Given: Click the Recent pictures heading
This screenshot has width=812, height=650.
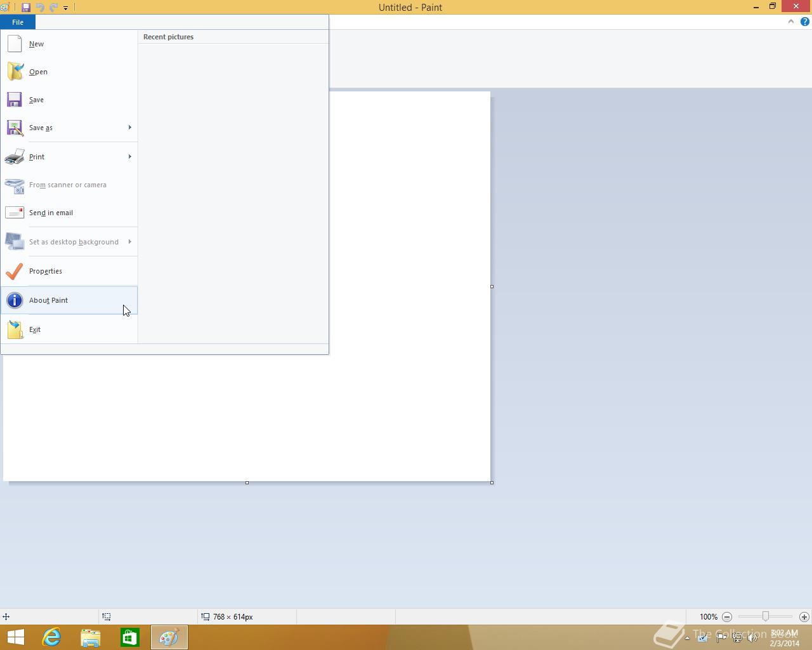Looking at the screenshot, I should pyautogui.click(x=168, y=37).
